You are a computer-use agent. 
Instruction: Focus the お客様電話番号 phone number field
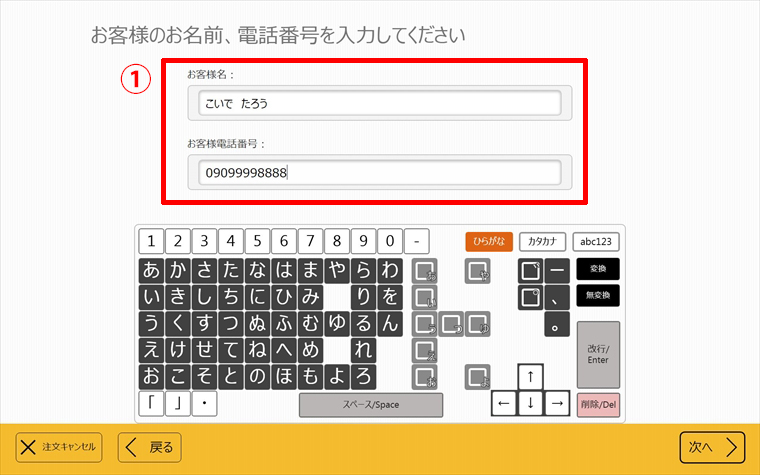379,173
